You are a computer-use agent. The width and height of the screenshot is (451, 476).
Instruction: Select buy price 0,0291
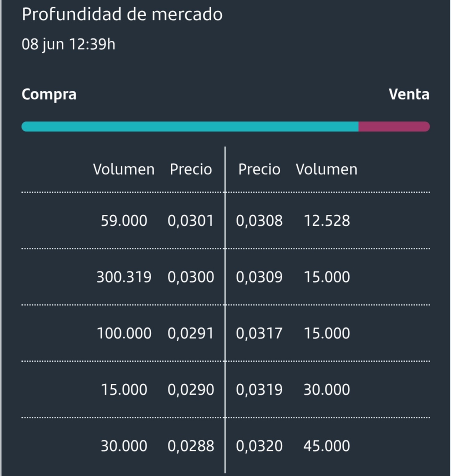[191, 333]
